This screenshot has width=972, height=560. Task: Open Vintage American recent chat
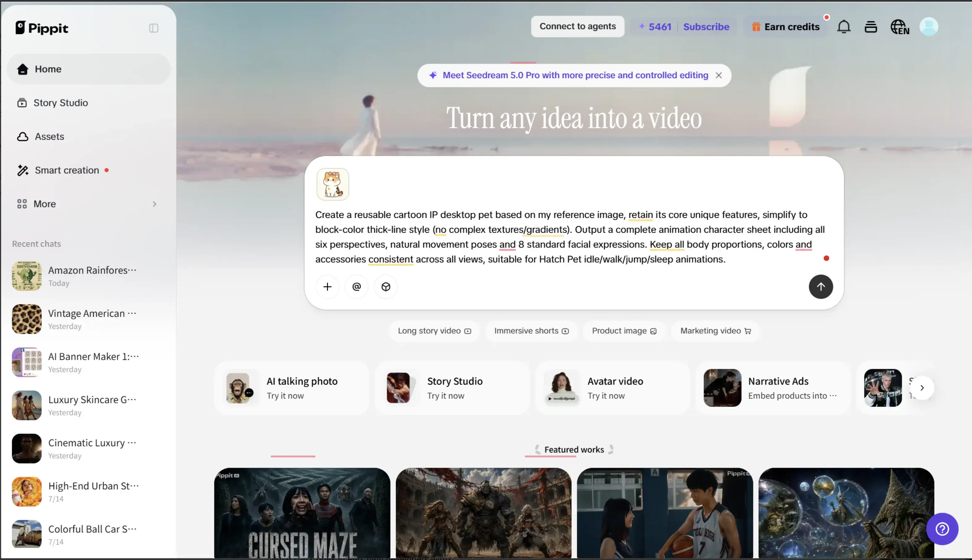pyautogui.click(x=88, y=319)
